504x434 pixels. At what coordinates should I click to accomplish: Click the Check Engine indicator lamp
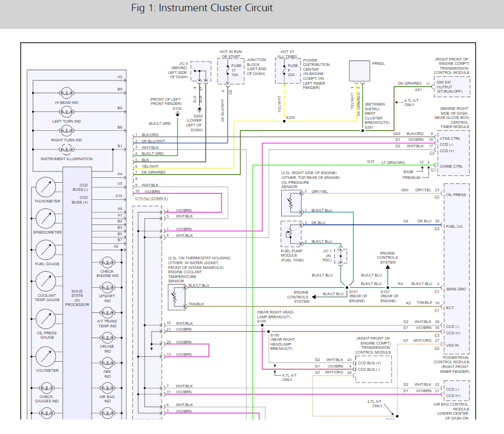coord(107,263)
